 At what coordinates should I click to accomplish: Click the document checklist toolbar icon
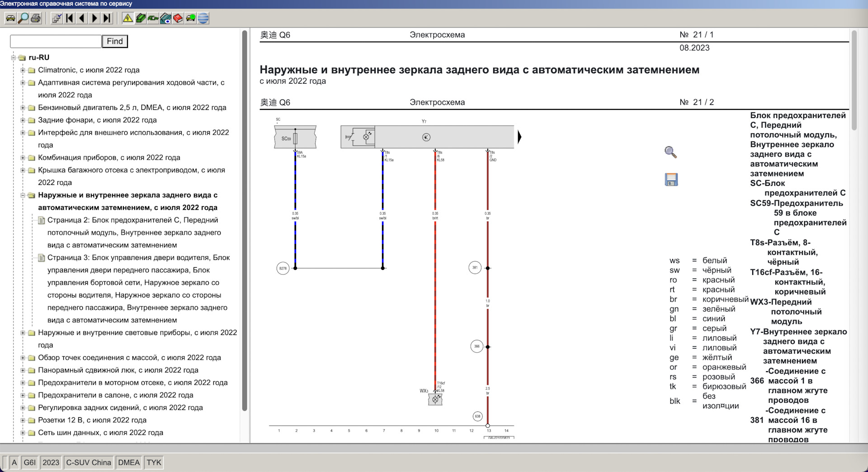(x=57, y=19)
